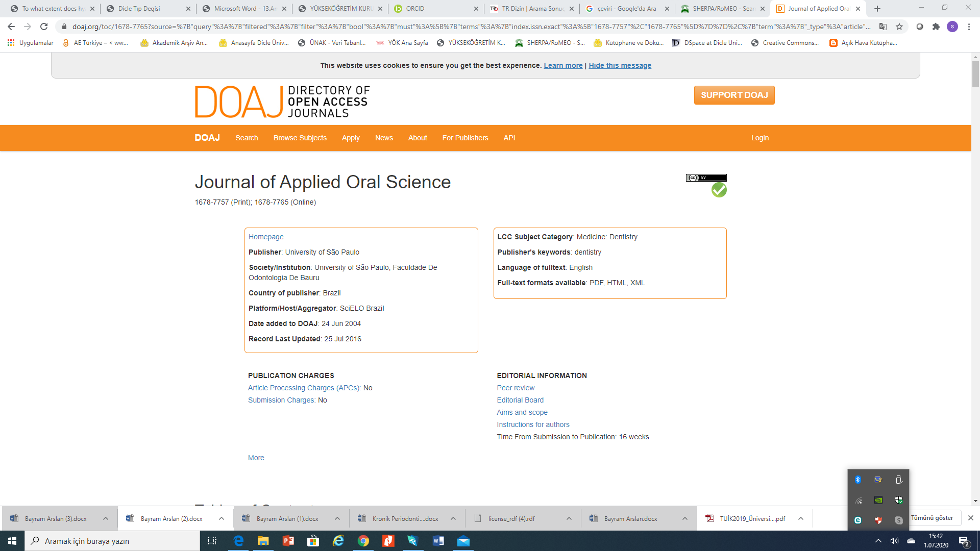
Task: Open Aims and scope link
Action: click(522, 412)
